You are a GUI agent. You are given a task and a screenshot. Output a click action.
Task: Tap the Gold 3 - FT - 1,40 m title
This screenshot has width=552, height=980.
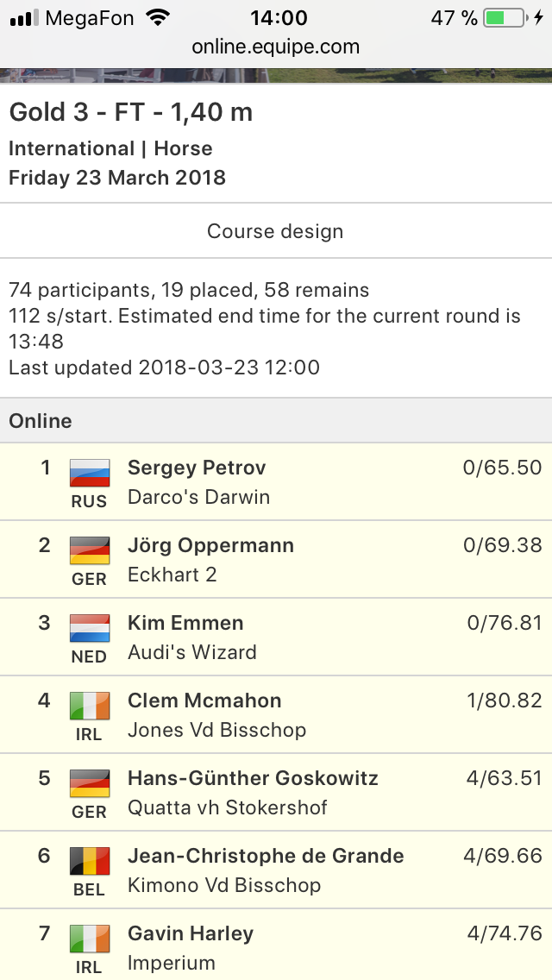(x=130, y=112)
